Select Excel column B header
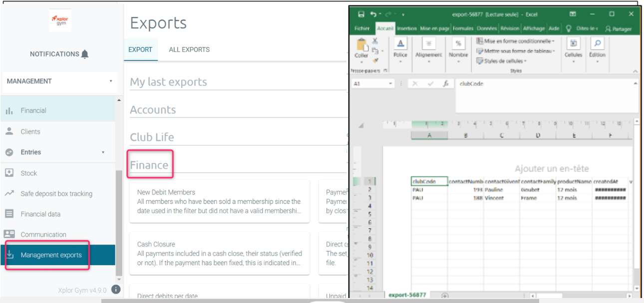The height and width of the screenshot is (303, 644). tap(466, 135)
